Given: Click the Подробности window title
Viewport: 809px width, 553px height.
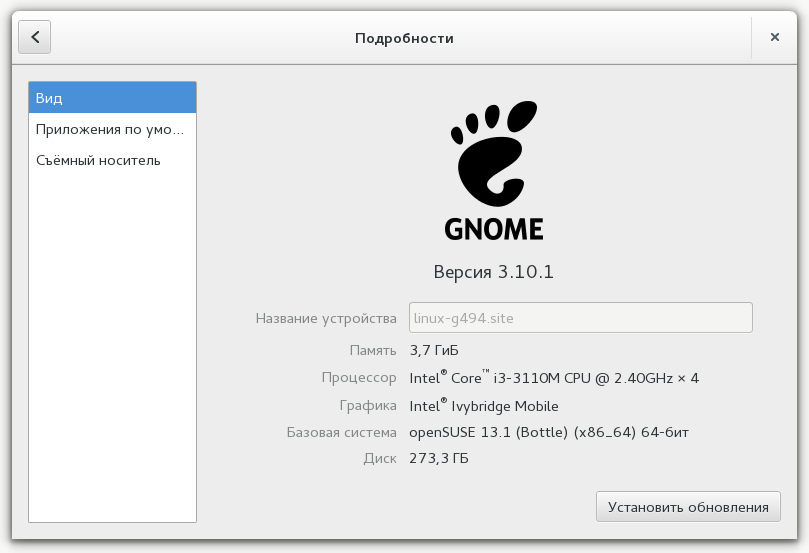Looking at the screenshot, I should [x=404, y=38].
